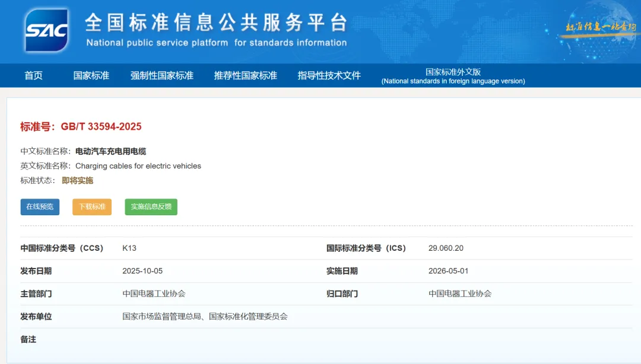
Task: Click the 中国标准分类号 (CCS) label
Action: 62,248
